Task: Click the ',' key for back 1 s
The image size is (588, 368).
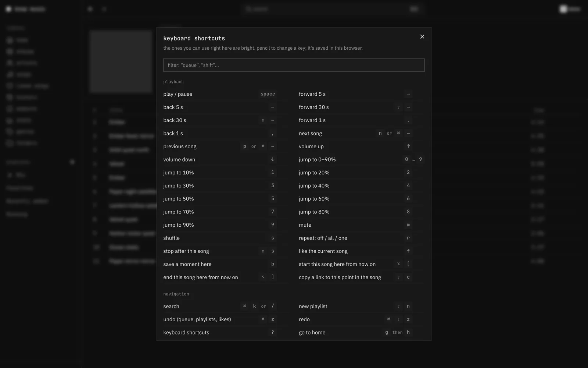Action: pyautogui.click(x=273, y=133)
